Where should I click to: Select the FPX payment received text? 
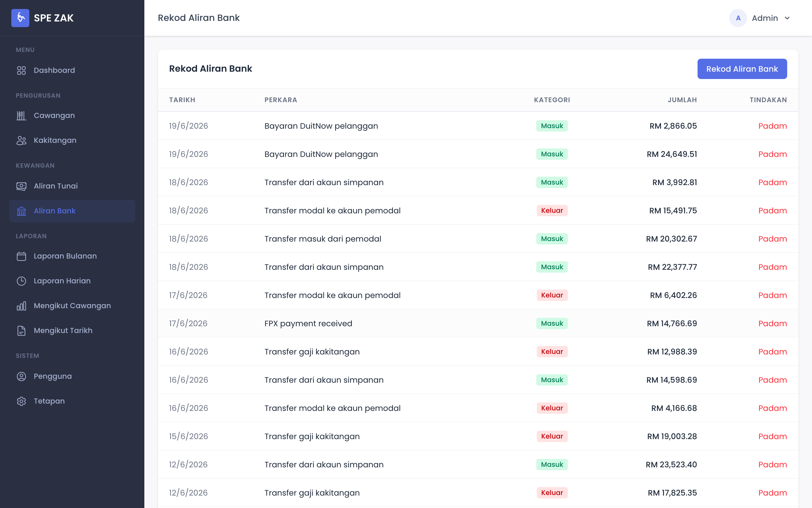[308, 323]
